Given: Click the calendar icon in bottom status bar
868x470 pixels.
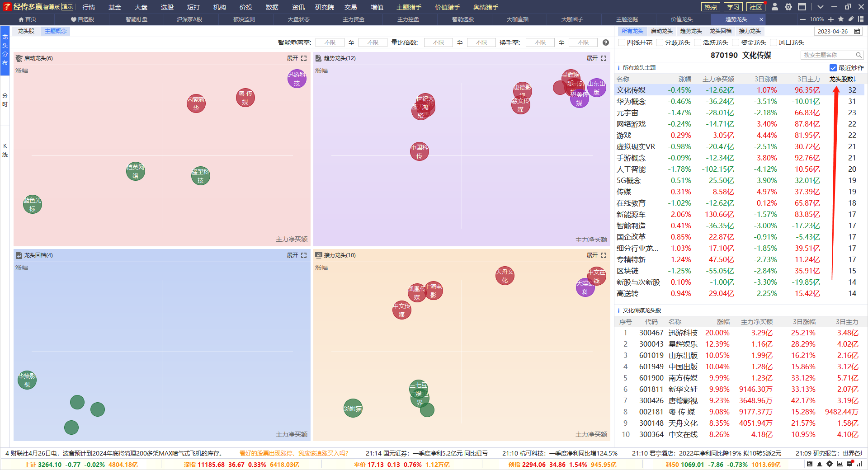Looking at the screenshot, I should [810, 464].
